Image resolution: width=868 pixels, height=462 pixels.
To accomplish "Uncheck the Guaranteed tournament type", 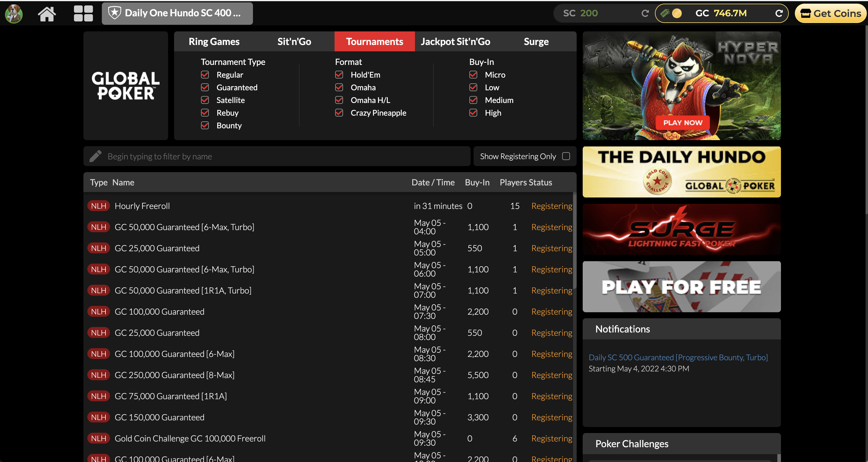I will point(205,87).
